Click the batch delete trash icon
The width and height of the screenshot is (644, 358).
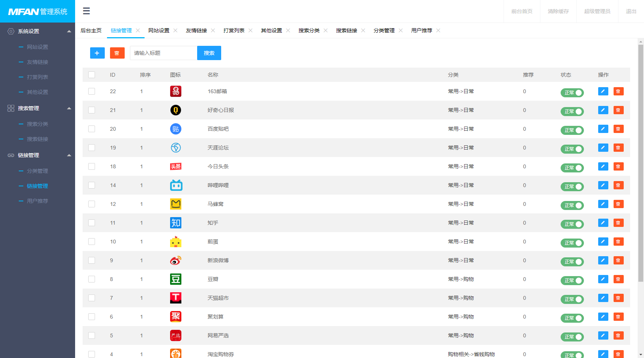tap(117, 53)
